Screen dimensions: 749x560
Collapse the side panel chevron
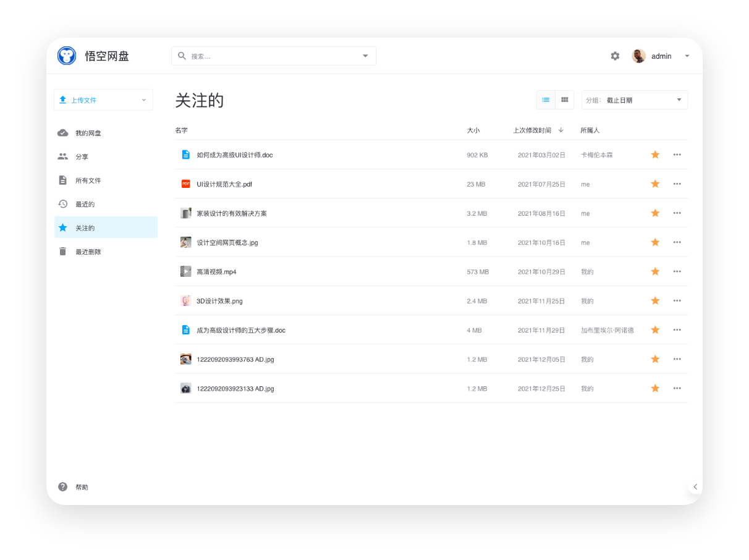coord(695,486)
